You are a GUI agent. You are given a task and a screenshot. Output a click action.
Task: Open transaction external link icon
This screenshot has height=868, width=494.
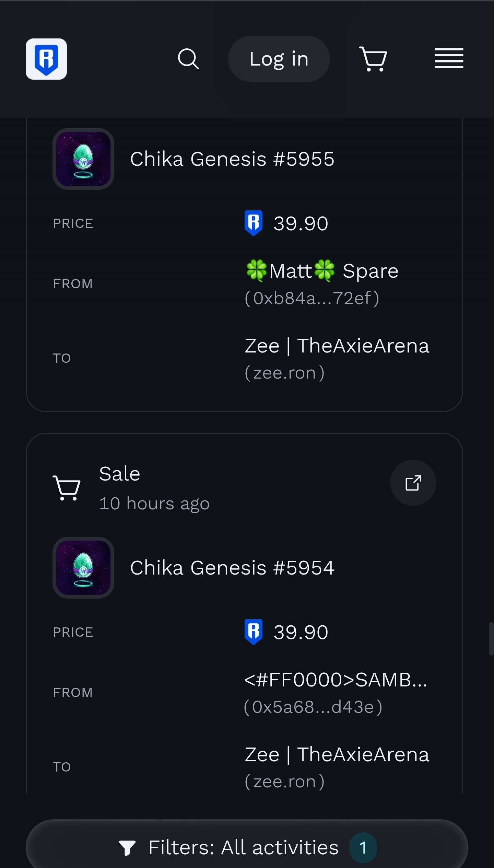point(413,483)
